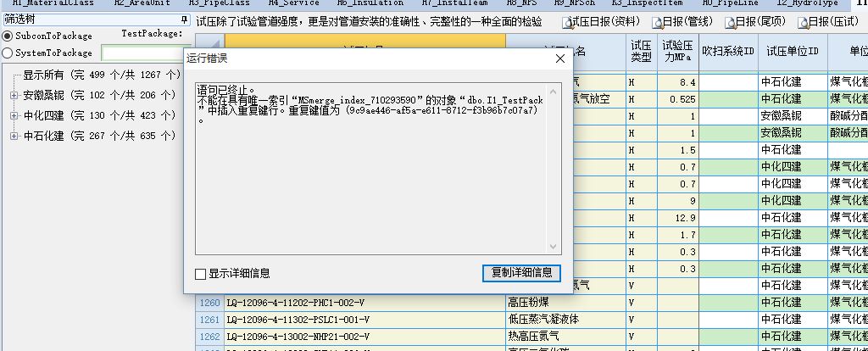Select 中化四建 (完 130 个/共 423 个) entry

point(99,115)
